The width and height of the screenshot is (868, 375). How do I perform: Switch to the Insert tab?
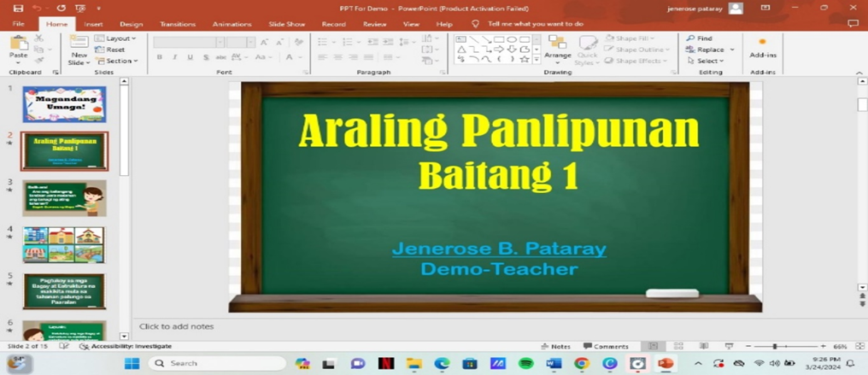(x=93, y=24)
